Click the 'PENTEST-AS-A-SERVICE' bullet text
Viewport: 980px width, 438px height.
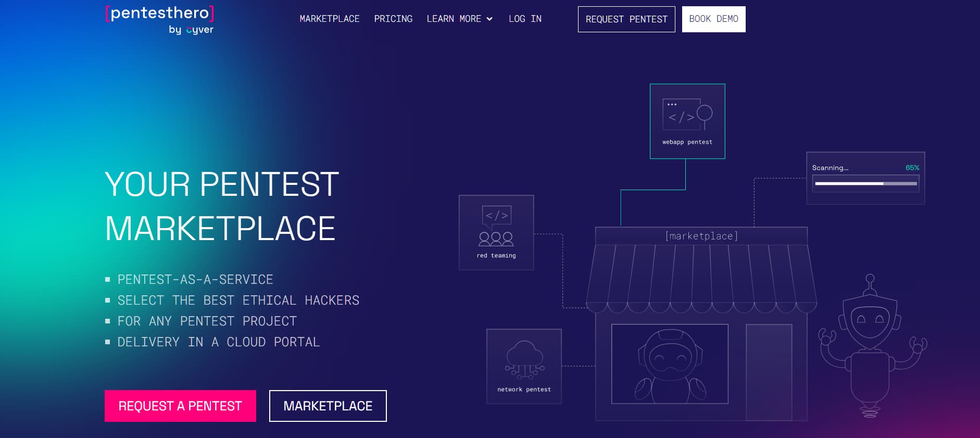click(195, 280)
